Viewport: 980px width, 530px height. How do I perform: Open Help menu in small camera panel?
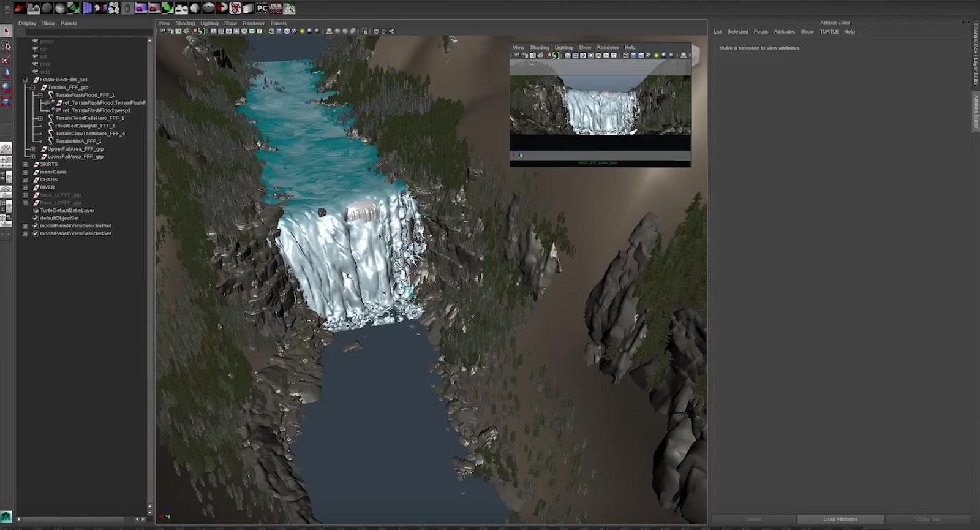(630, 47)
